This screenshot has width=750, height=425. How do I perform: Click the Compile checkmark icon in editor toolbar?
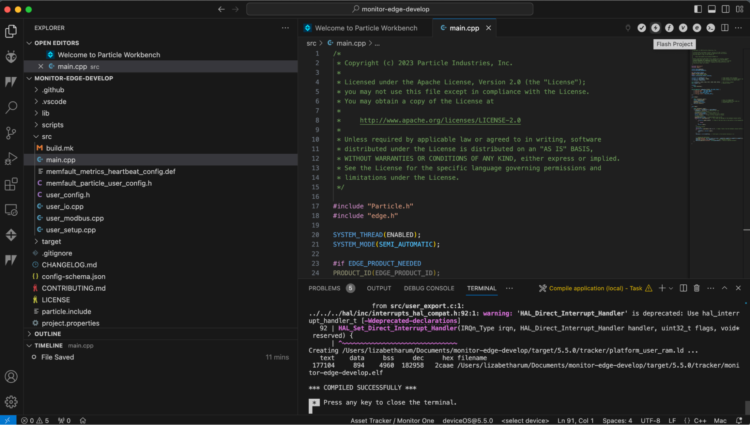pos(642,28)
